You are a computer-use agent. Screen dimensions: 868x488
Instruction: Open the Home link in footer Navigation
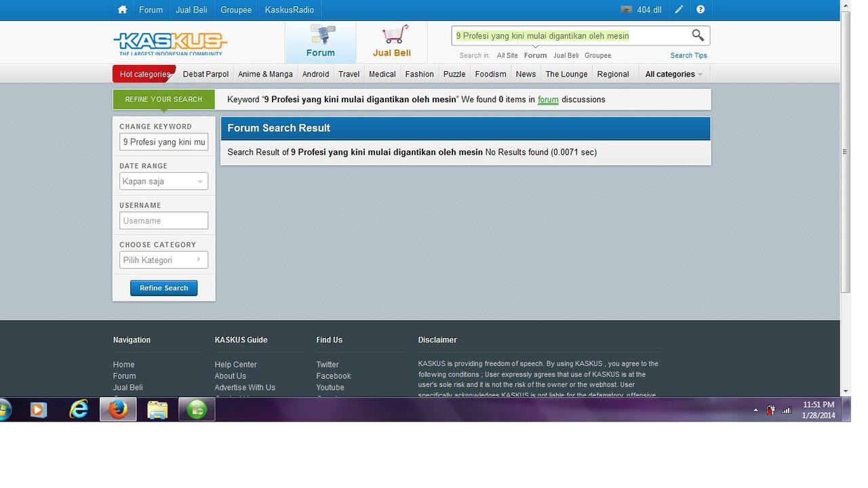[123, 365]
